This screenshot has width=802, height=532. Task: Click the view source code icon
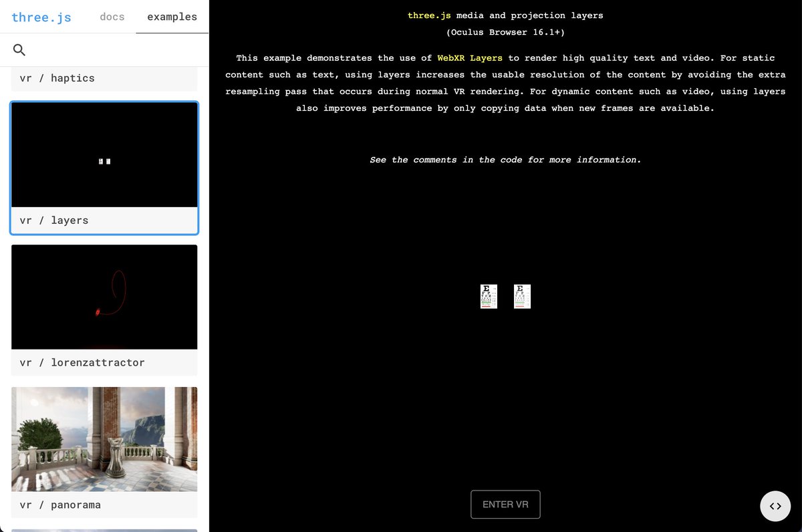pos(775,506)
